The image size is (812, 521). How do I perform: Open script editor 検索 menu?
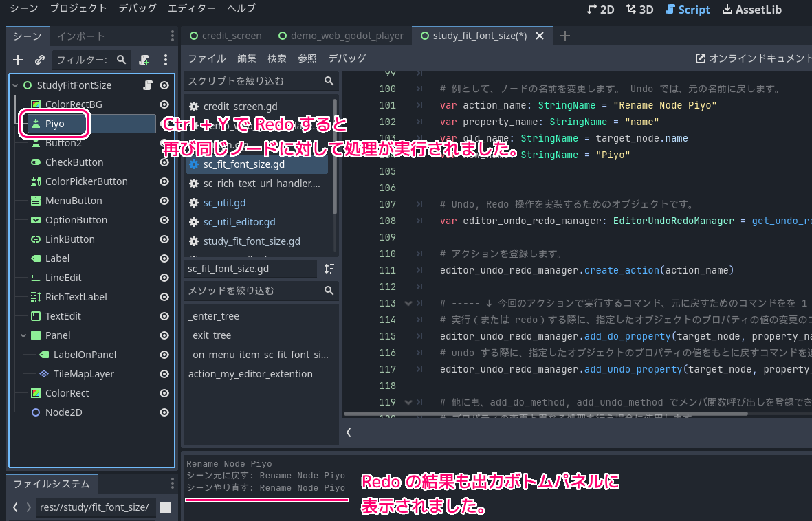(x=276, y=58)
